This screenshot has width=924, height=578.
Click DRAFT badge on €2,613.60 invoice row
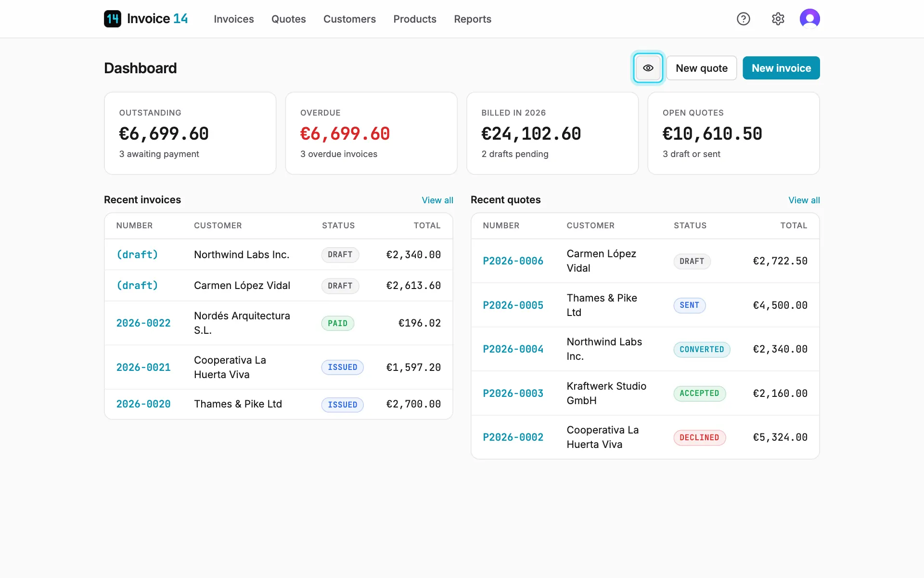(x=340, y=286)
